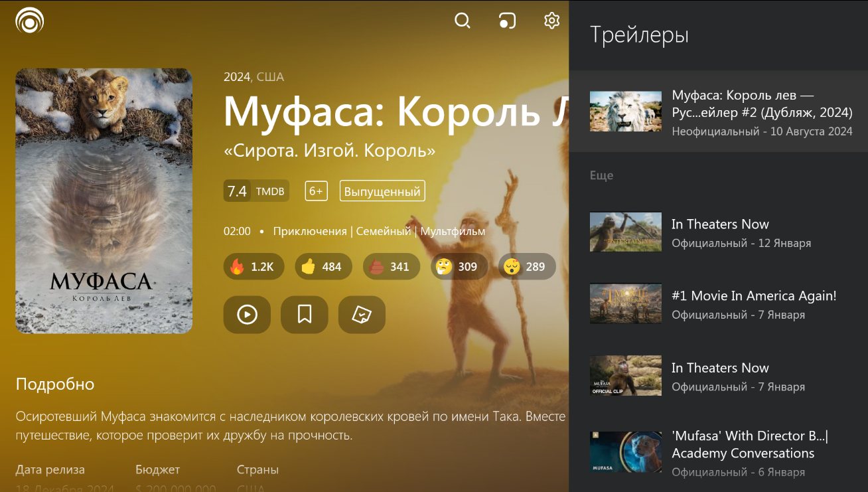
Task: Click the «Сирота. Изгой. Король» tagline
Action: pos(330,151)
